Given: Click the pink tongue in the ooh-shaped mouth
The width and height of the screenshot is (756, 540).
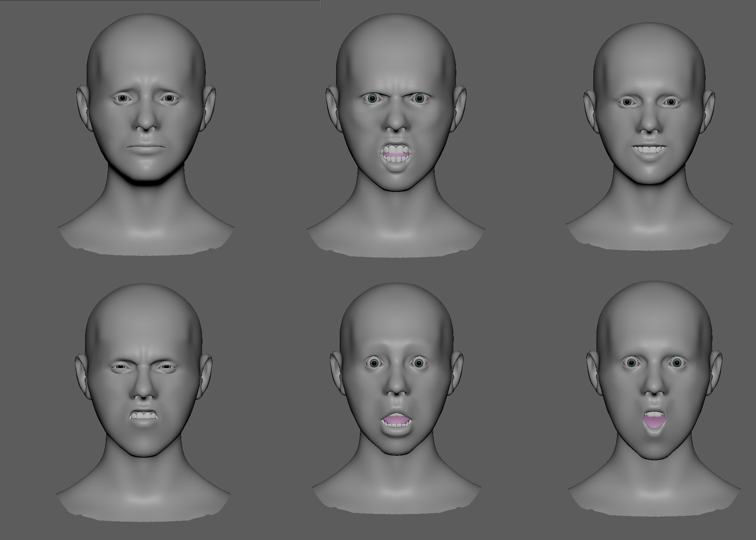Looking at the screenshot, I should pyautogui.click(x=654, y=421).
